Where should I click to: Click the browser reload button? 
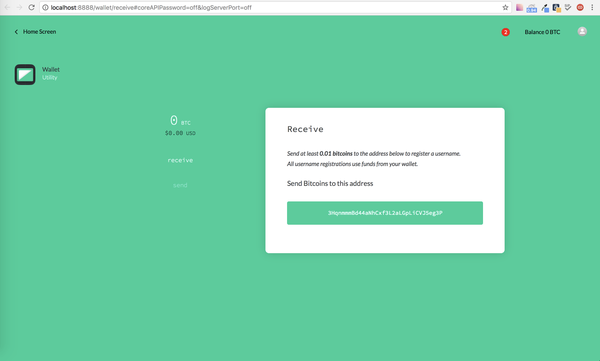pyautogui.click(x=31, y=7)
